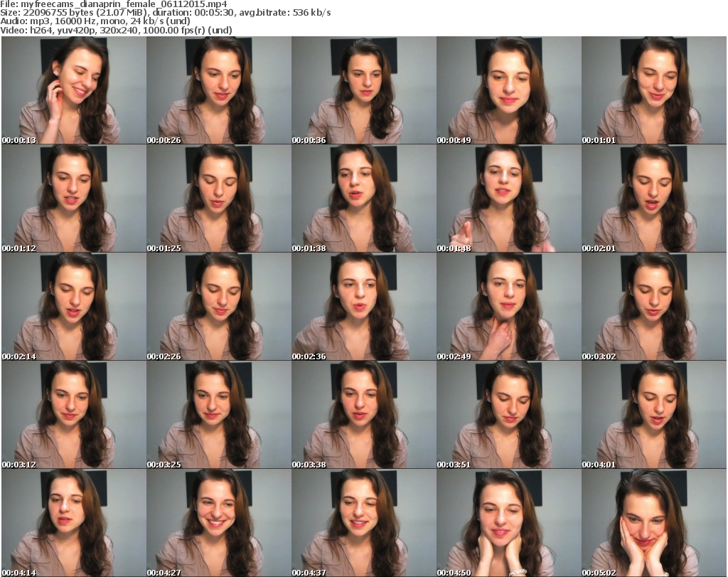
Task: Choose the video frame at 00:03:12
Action: 74,415
